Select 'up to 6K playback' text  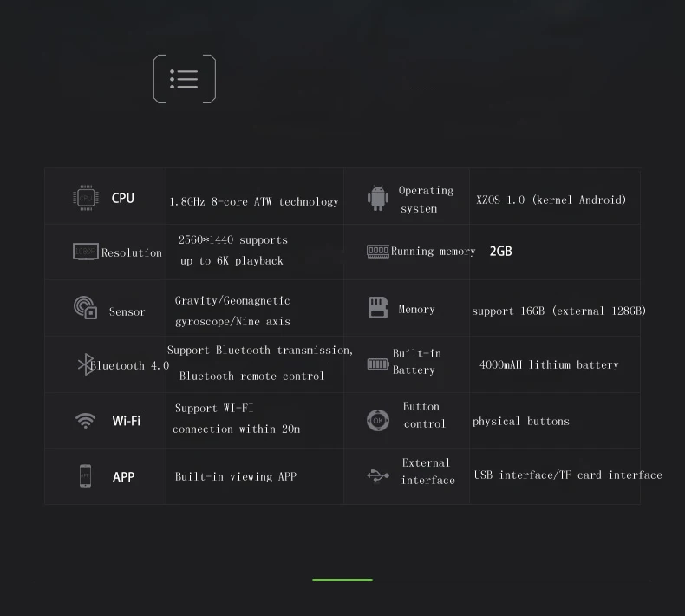click(232, 261)
